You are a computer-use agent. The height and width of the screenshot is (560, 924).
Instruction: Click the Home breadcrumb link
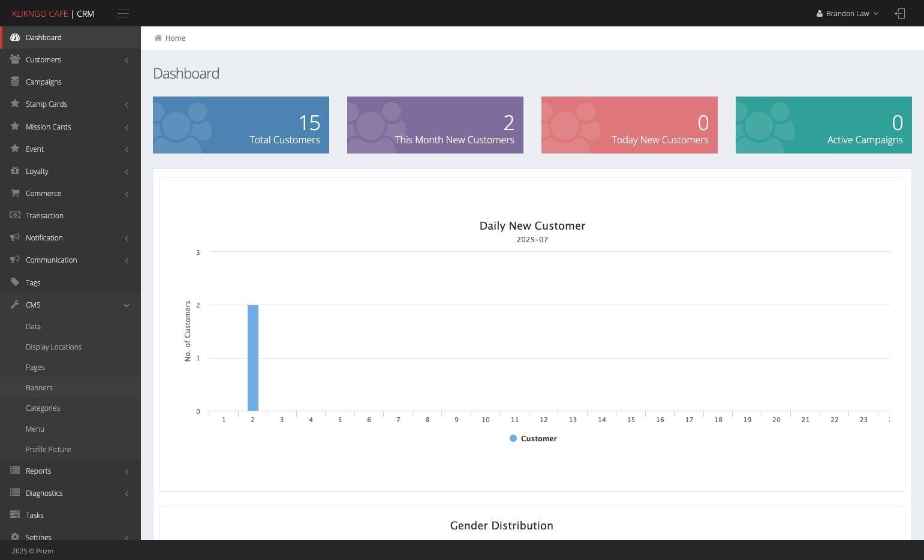175,38
